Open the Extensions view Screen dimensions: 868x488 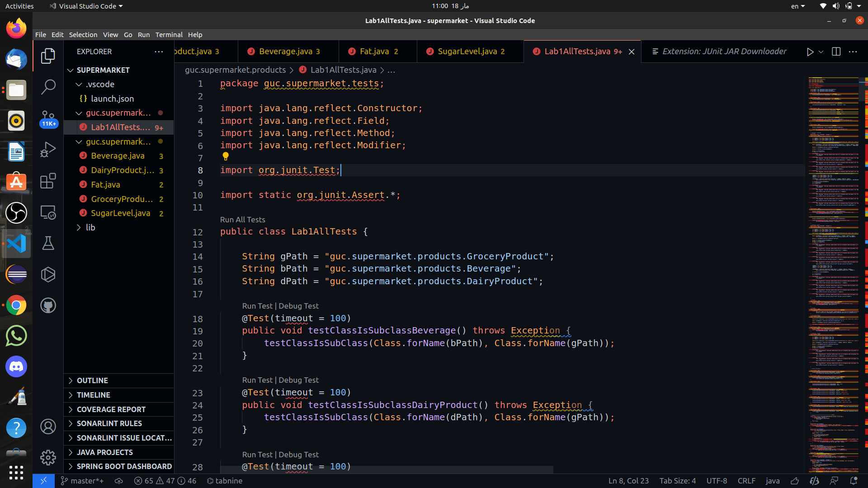tap(48, 181)
